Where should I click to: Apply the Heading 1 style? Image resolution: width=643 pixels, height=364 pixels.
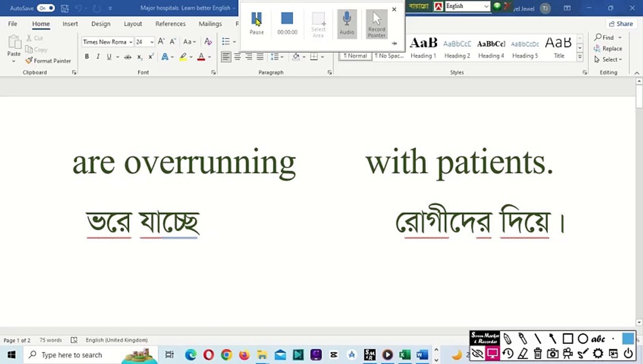[423, 49]
